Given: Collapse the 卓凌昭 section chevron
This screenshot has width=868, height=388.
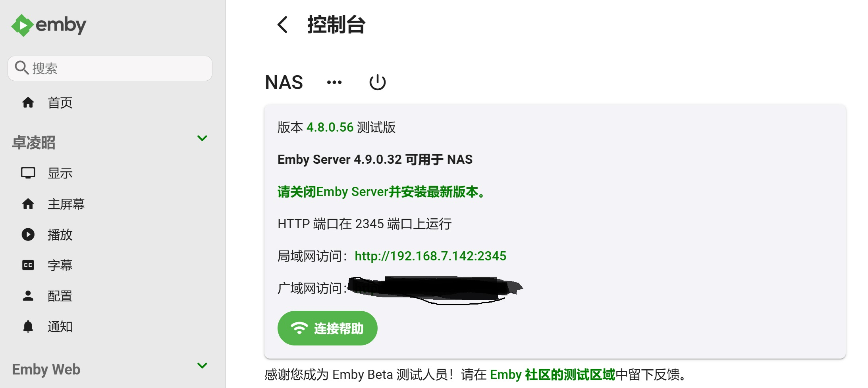Looking at the screenshot, I should (202, 138).
